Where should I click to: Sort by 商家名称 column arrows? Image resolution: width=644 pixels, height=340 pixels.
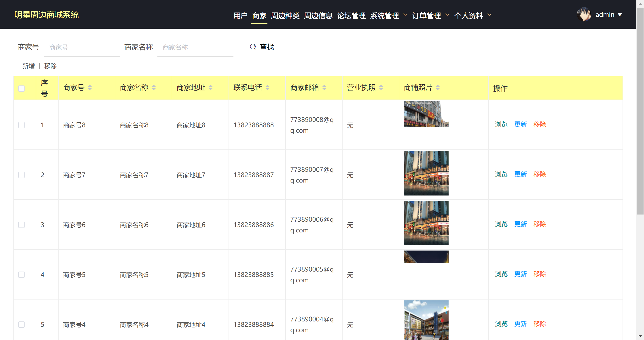pos(154,87)
